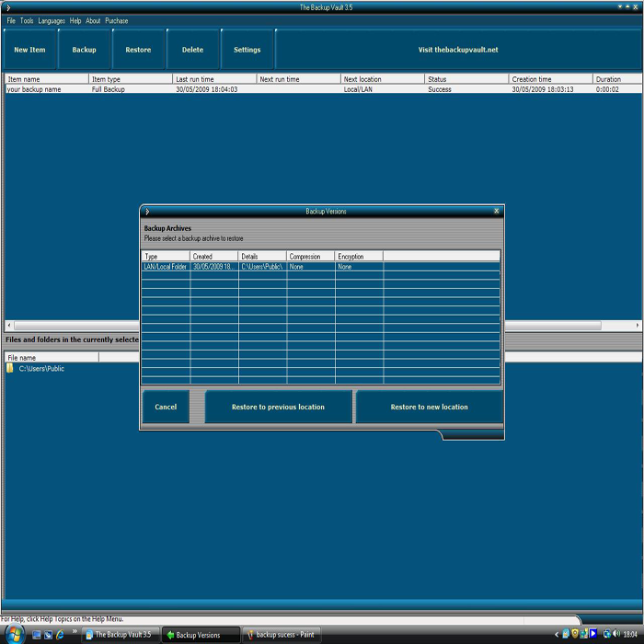This screenshot has width=644, height=644.
Task: Switch to The Backup Vault 3.5 taskbar button
Action: [119, 635]
